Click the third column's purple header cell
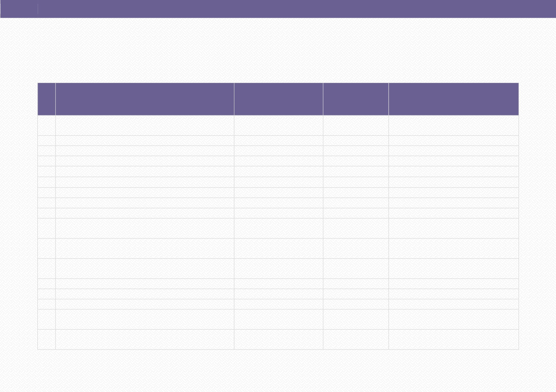Viewport: 556px width, 392px height. [x=279, y=99]
